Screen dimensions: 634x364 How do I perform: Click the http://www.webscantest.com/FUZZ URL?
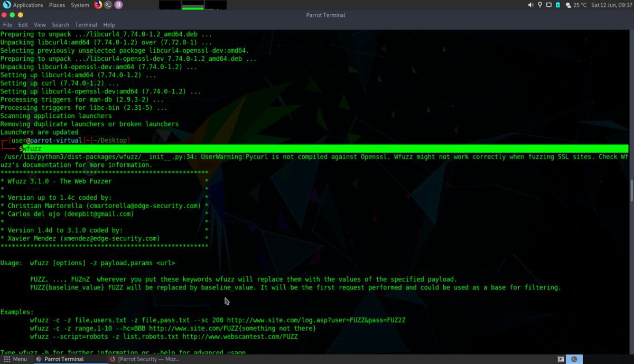240,337
